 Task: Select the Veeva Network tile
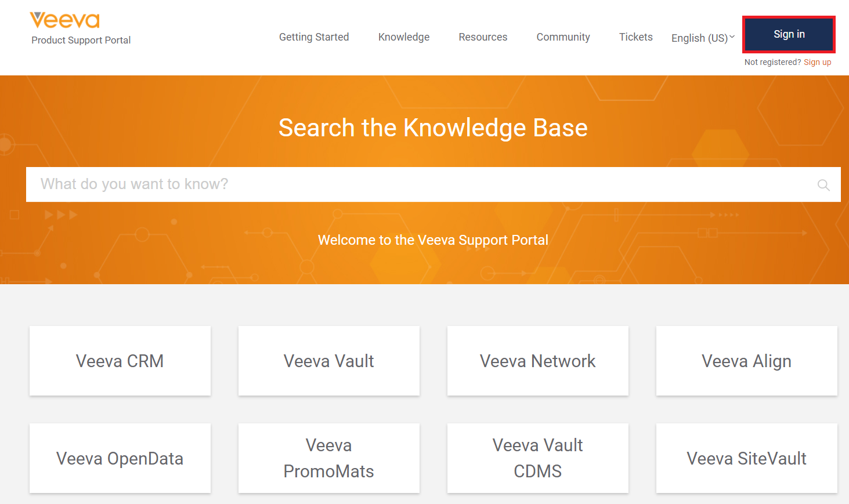(538, 361)
